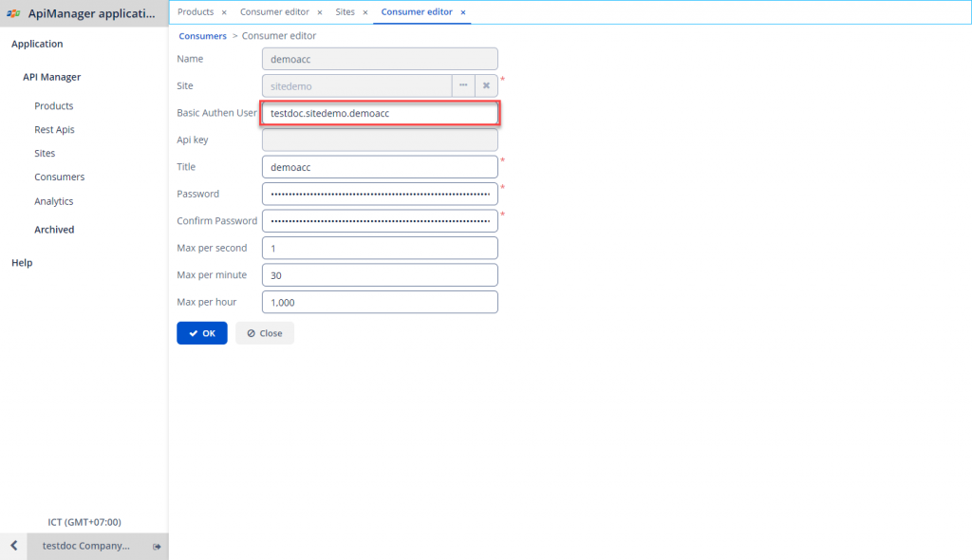Close the Products tab
The width and height of the screenshot is (972, 560).
[x=224, y=12]
